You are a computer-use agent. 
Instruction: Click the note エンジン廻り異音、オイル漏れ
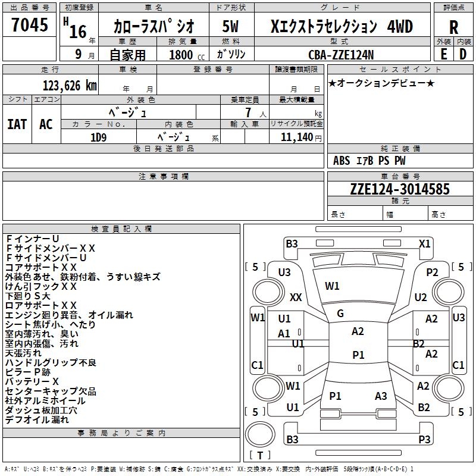pyautogui.click(x=69, y=315)
